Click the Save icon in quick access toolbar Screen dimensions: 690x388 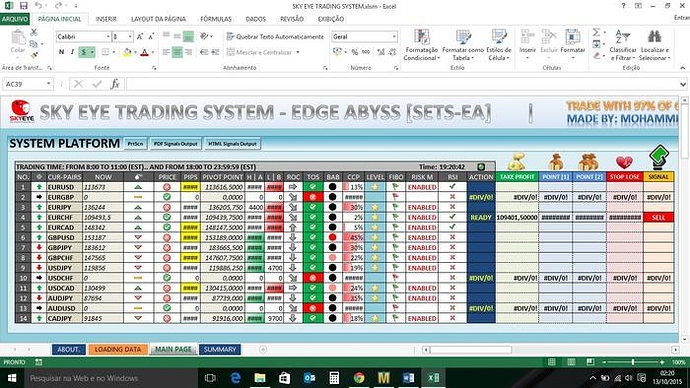pos(24,6)
